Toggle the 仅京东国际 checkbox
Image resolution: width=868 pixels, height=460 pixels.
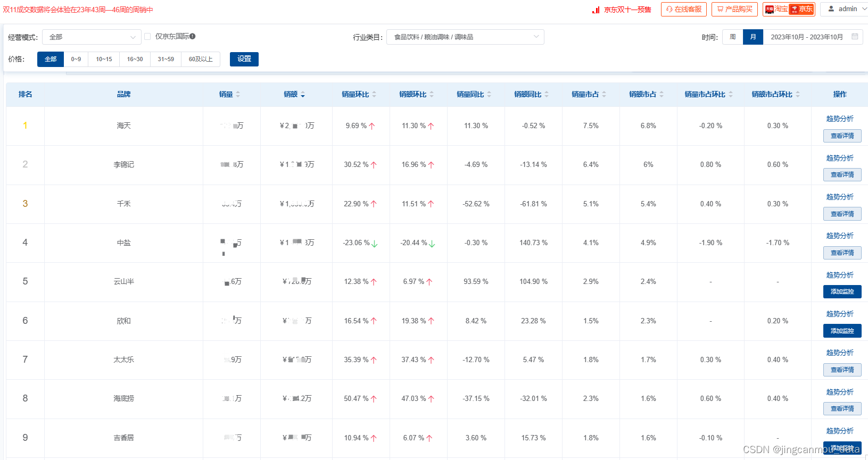(147, 37)
